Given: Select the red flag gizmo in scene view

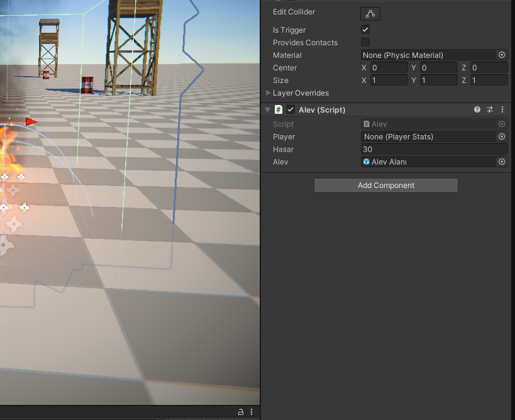Looking at the screenshot, I should 31,121.
